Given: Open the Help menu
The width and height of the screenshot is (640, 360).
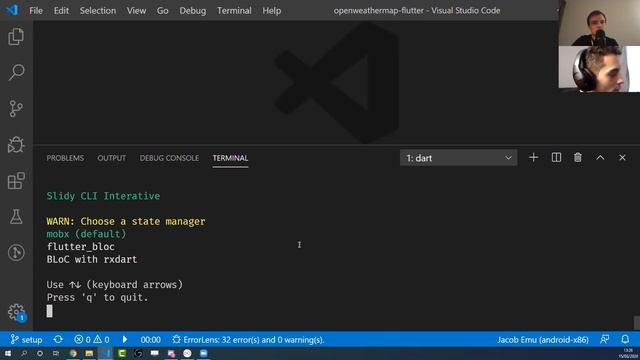Looking at the screenshot, I should [x=271, y=11].
